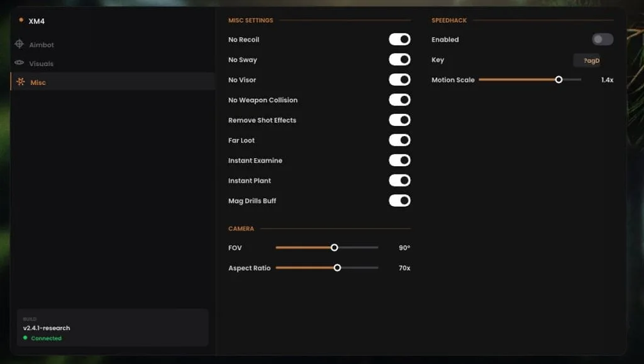Click the green Connected status dot

click(x=25, y=338)
